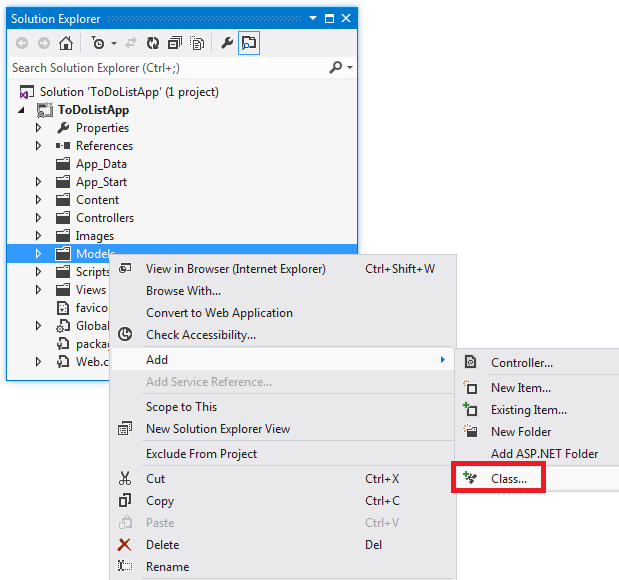This screenshot has height=580, width=619.
Task: Expand the Controllers folder
Action: coord(38,218)
